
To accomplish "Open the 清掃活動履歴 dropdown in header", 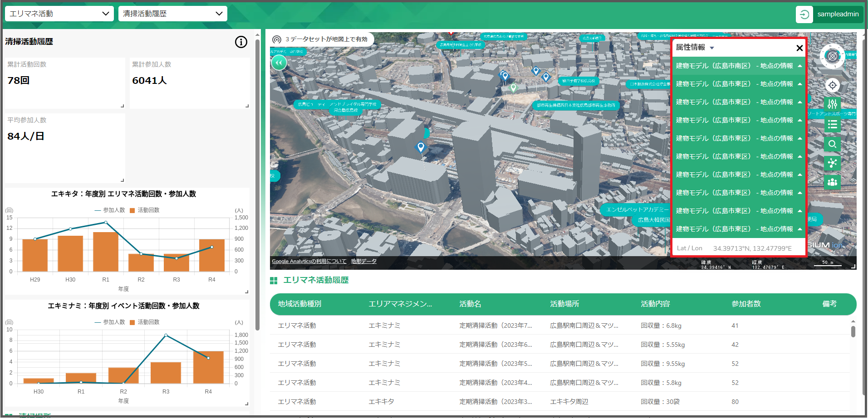I will (x=172, y=14).
